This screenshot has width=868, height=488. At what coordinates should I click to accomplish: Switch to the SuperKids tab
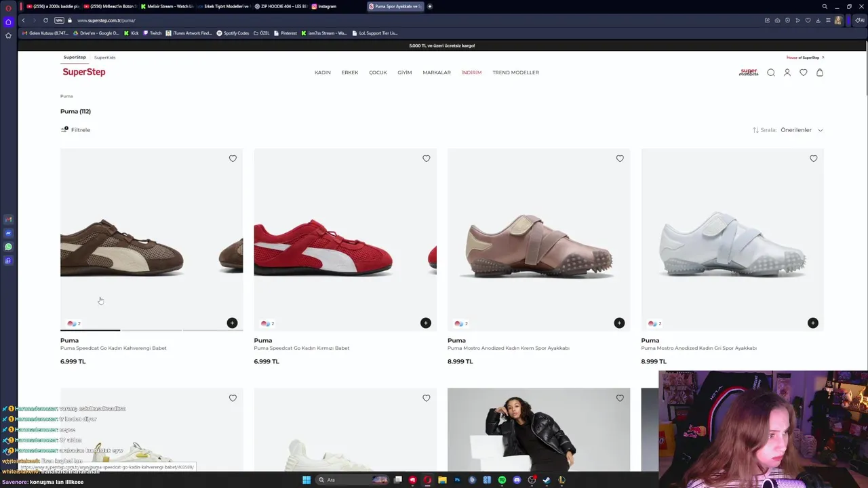[105, 58]
